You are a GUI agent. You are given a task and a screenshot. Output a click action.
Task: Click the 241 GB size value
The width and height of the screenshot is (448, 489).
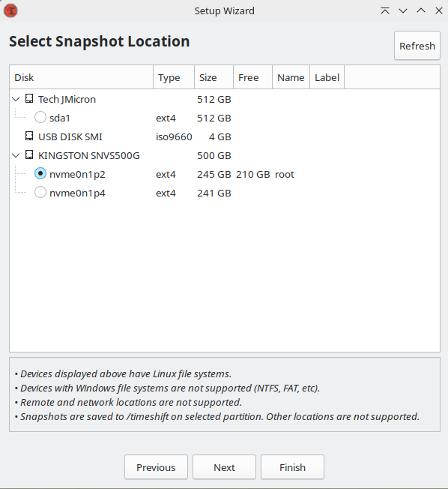point(214,193)
